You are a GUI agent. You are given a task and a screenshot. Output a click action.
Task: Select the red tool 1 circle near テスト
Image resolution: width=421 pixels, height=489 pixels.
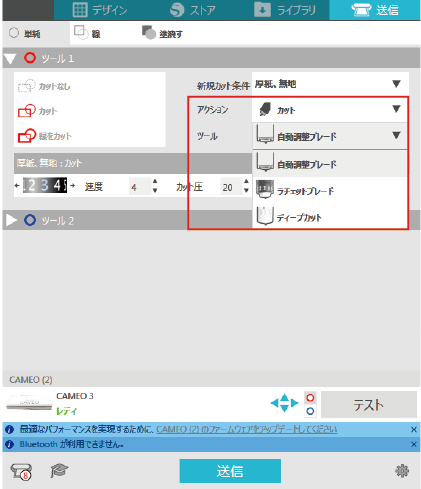tap(310, 398)
